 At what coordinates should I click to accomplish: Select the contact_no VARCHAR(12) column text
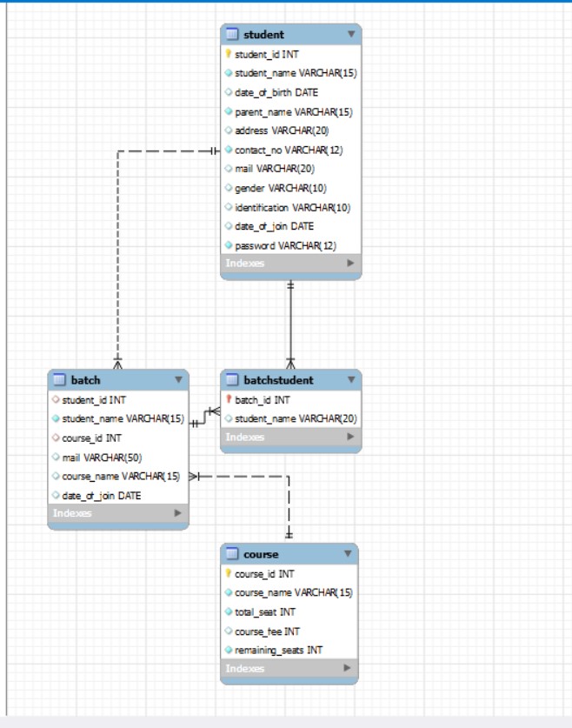(x=289, y=150)
